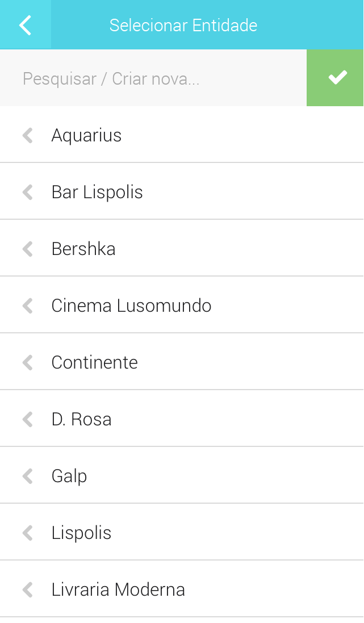The width and height of the screenshot is (364, 623).
Task: Pick the D. Rosa entity name
Action: coord(81,419)
